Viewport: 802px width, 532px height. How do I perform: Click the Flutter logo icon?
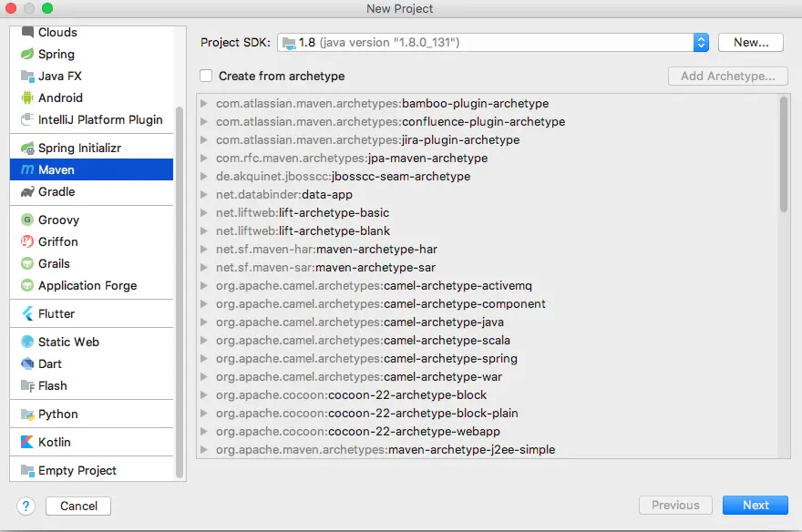[27, 313]
